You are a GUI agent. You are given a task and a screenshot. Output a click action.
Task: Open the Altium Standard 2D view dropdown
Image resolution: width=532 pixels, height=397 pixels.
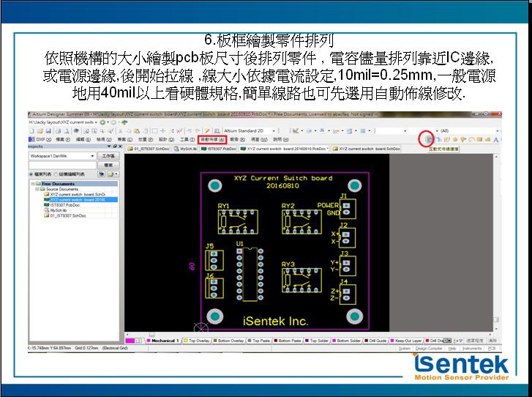pos(274,131)
